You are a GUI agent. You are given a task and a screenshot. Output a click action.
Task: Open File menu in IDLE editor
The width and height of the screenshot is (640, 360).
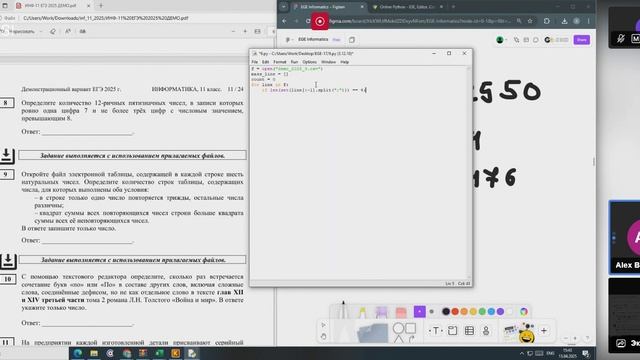[255, 62]
